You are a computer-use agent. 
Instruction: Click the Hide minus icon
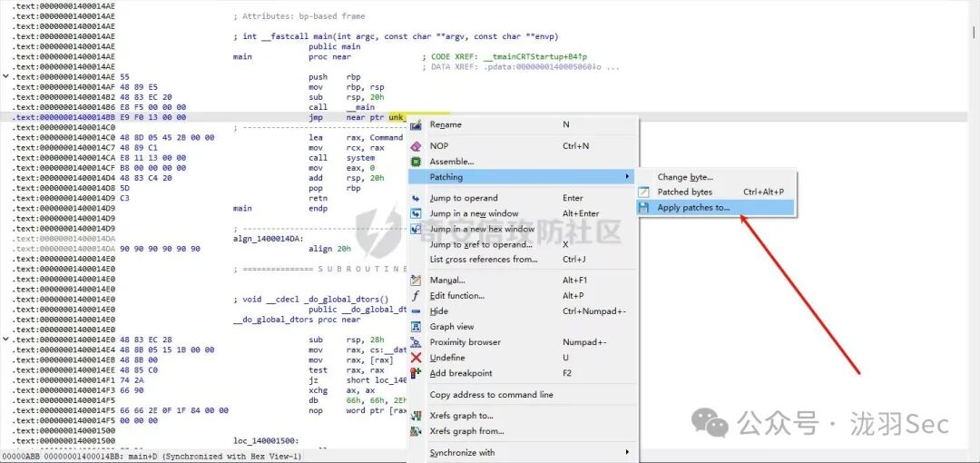[x=416, y=311]
